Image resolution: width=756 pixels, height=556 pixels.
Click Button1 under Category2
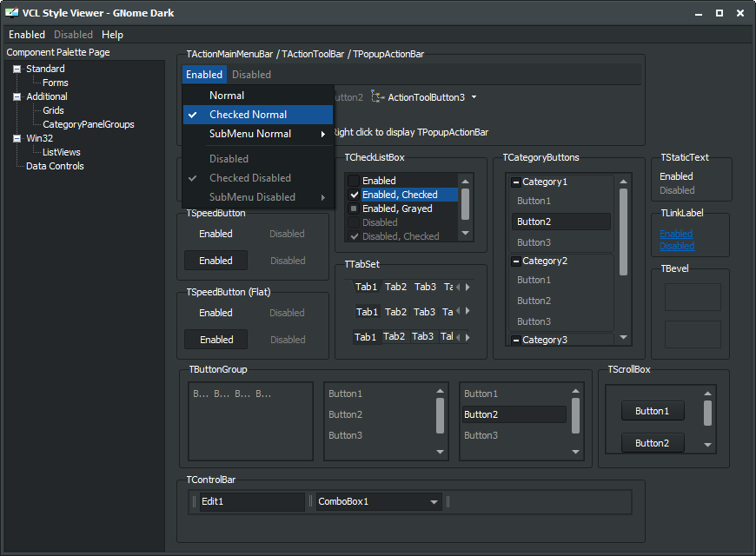pyautogui.click(x=560, y=280)
